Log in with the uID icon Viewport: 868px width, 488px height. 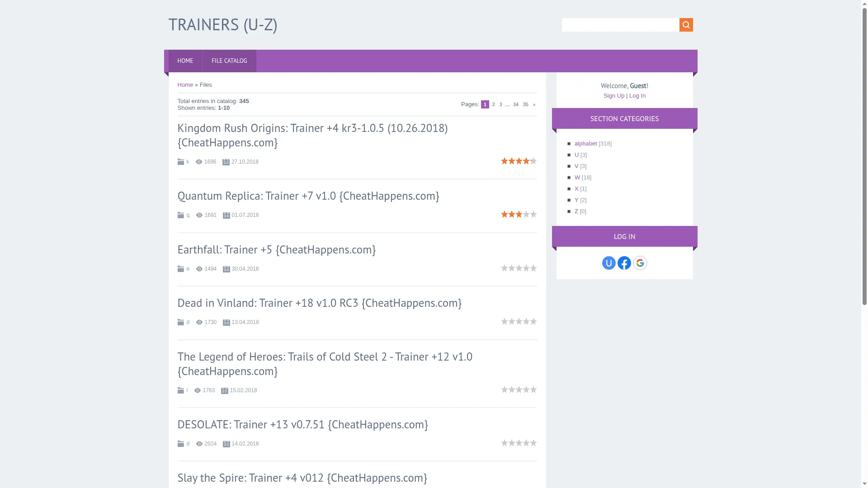pos(609,263)
